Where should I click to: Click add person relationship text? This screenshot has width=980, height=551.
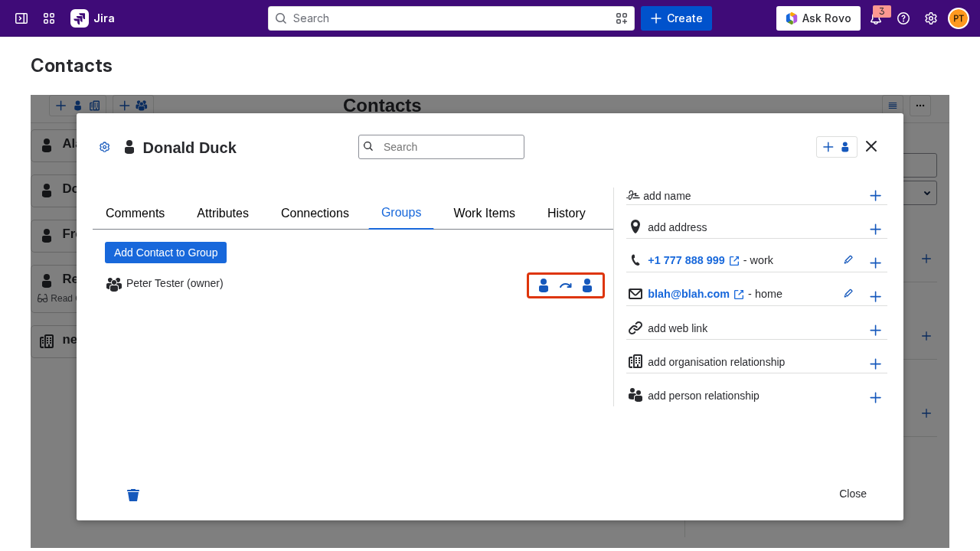tap(704, 396)
